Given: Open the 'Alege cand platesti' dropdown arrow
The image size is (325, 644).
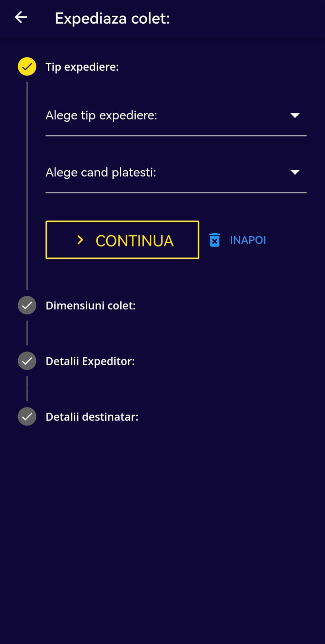Looking at the screenshot, I should click(x=295, y=172).
